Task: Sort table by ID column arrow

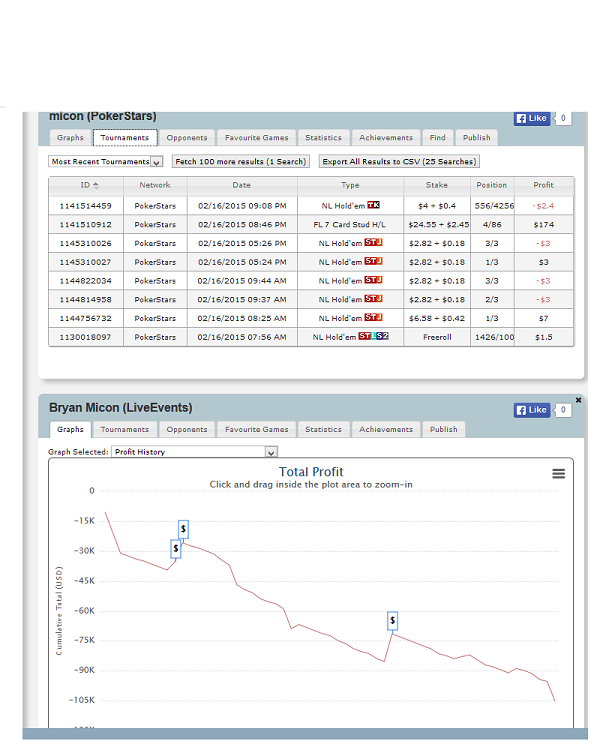Action: click(95, 185)
